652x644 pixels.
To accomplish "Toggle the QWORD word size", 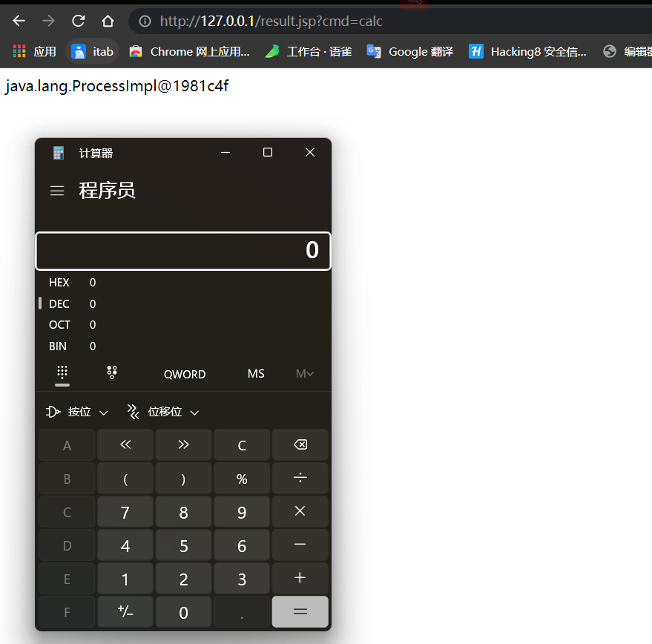I will [x=185, y=374].
